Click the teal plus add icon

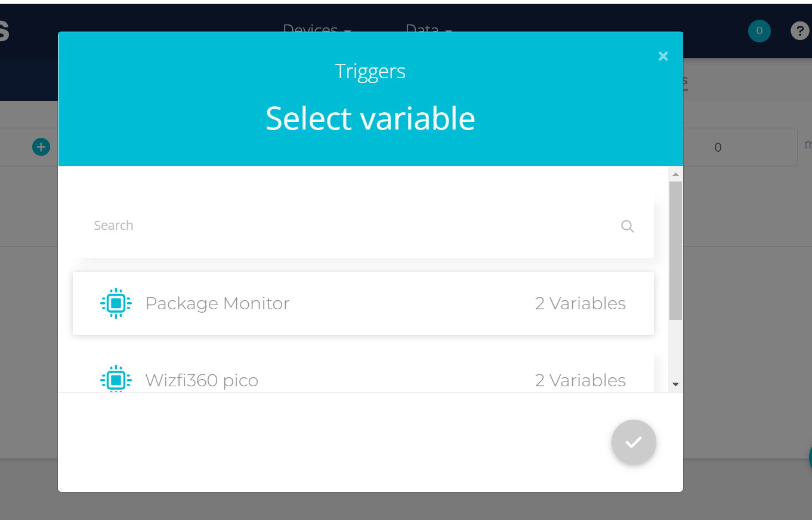[x=41, y=146]
